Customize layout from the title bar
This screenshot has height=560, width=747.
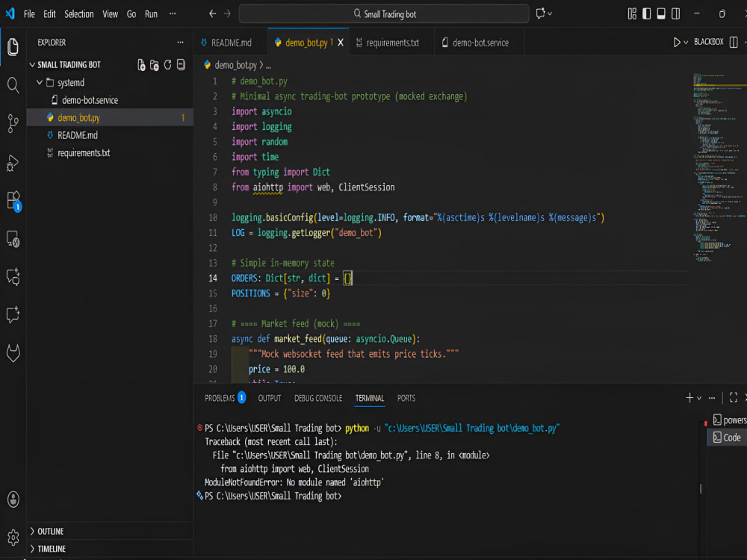pyautogui.click(x=632, y=13)
